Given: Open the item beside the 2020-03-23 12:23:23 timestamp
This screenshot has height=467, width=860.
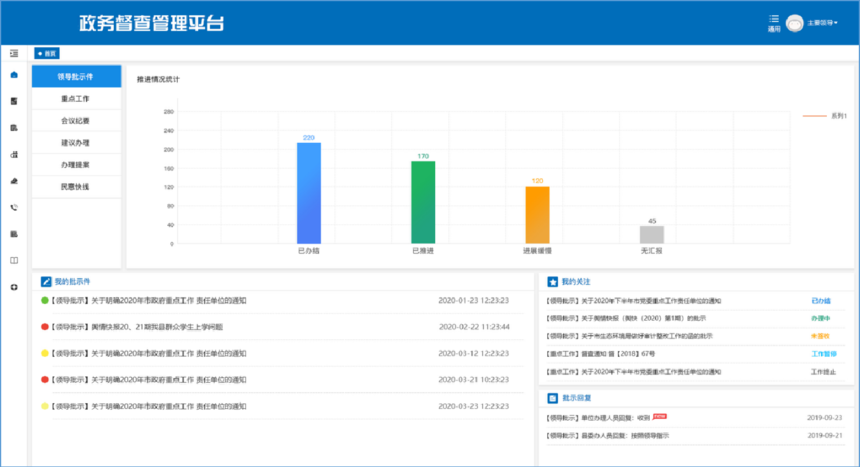Looking at the screenshot, I should tap(149, 406).
